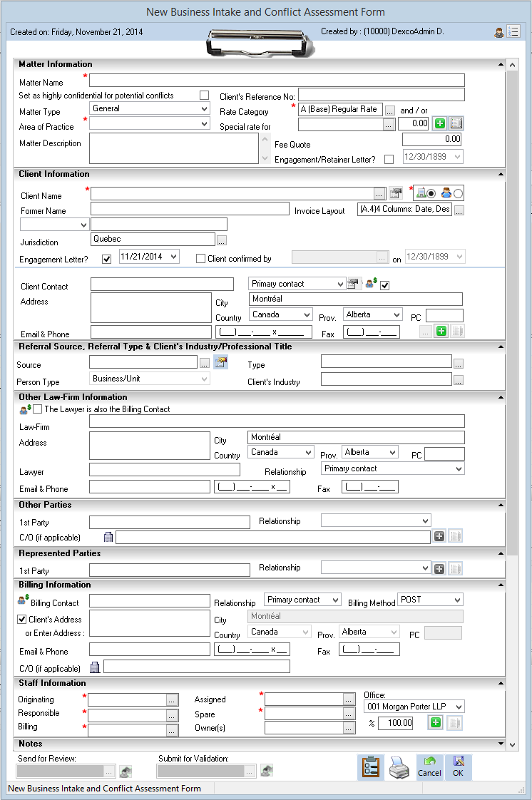Check Lawyer is also the Billing Contact
532x800 pixels.
coord(38,409)
